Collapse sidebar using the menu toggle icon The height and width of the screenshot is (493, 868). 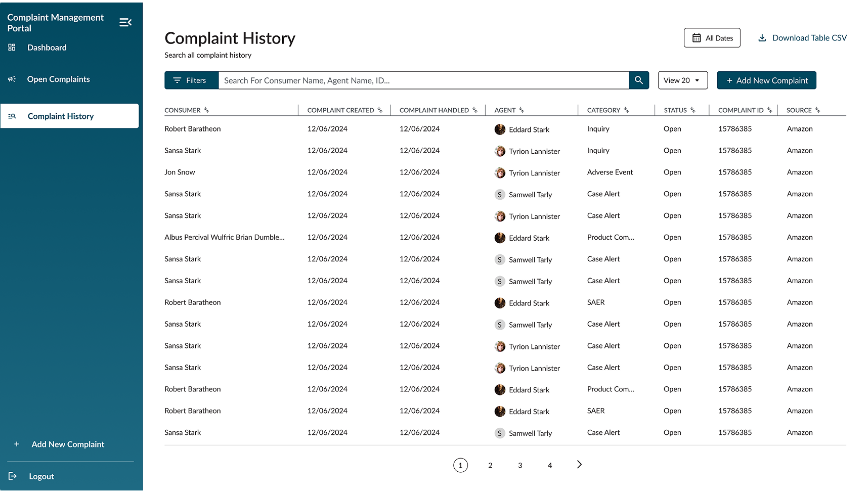pos(125,22)
